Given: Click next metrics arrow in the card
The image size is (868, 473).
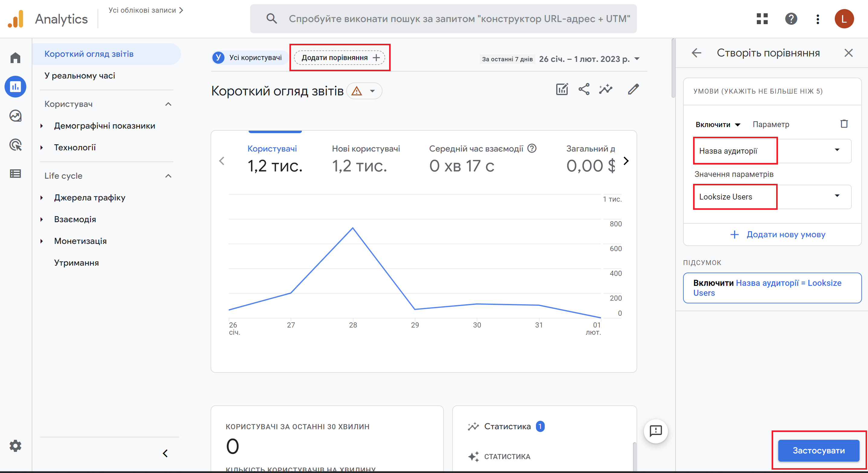Looking at the screenshot, I should click(626, 161).
